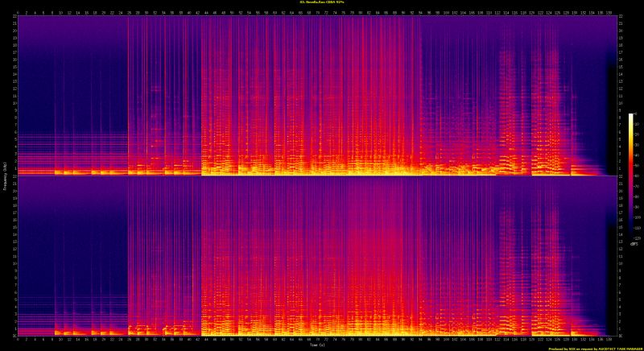Select the 94 mark on bottom time axis
This screenshot has height=351, width=644.
tap(419, 339)
